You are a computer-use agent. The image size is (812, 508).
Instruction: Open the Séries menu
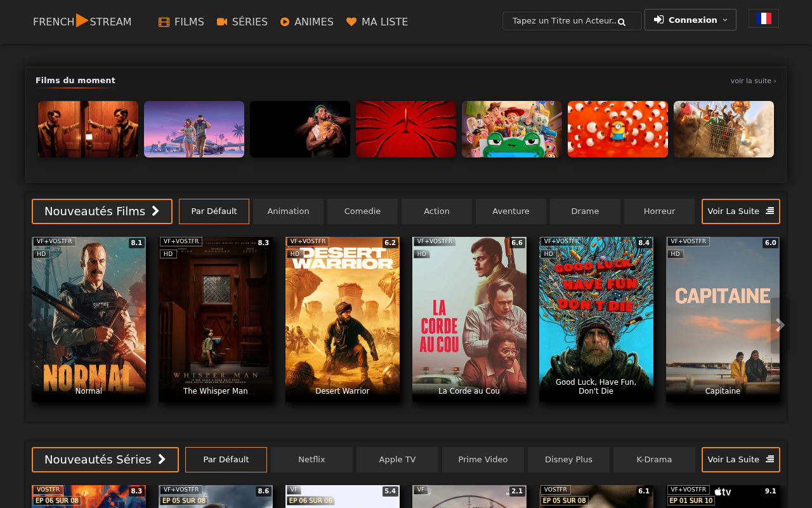(x=242, y=22)
